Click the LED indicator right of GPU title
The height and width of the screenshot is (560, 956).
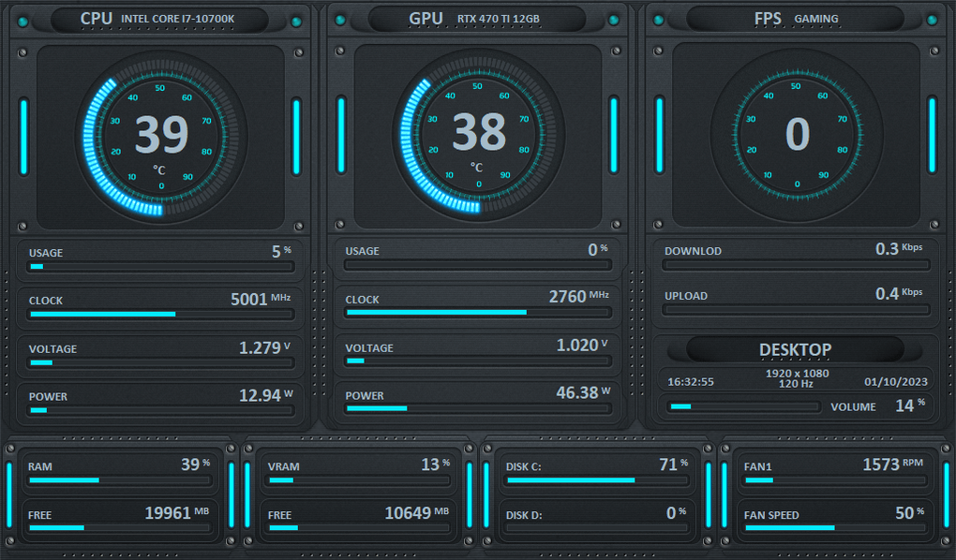coord(614,21)
